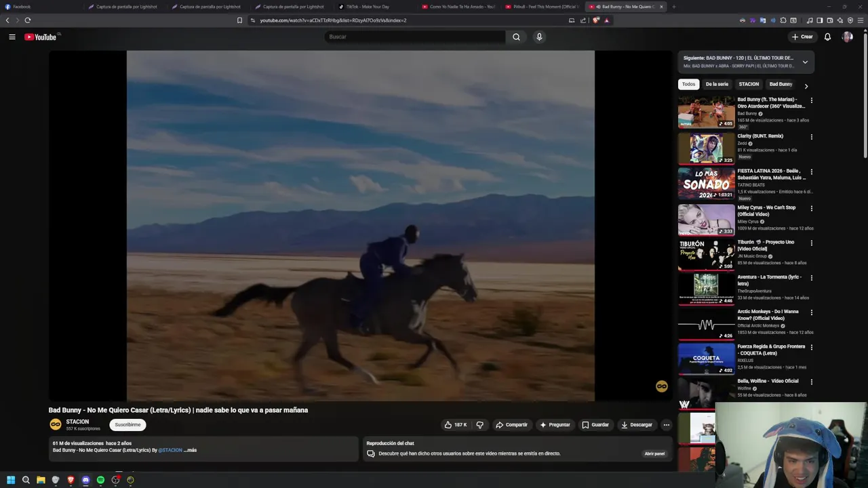Open Windows Start menu

[x=11, y=480]
